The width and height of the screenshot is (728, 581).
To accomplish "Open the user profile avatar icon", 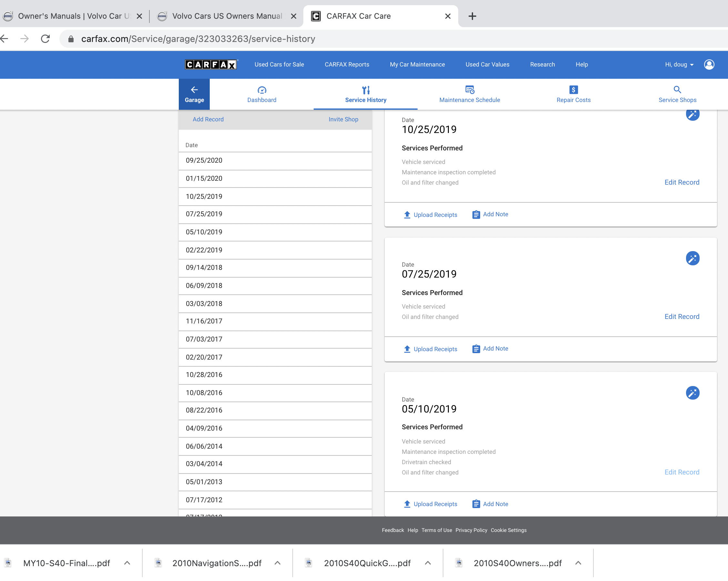I will (x=709, y=64).
